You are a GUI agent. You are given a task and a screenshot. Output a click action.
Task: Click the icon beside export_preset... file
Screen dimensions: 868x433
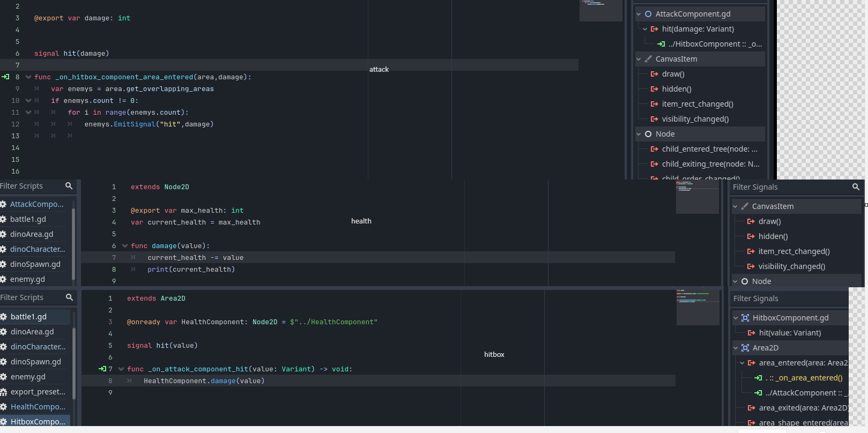click(x=3, y=392)
